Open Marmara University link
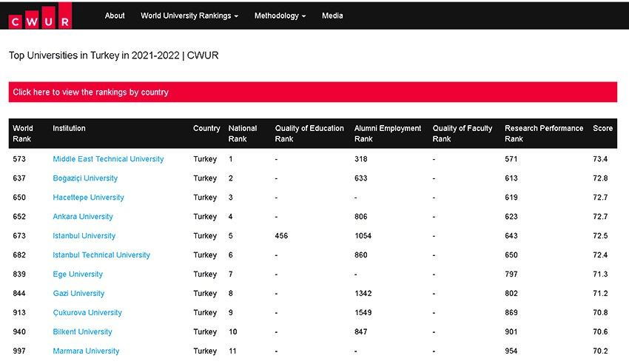The width and height of the screenshot is (629, 364). click(86, 351)
